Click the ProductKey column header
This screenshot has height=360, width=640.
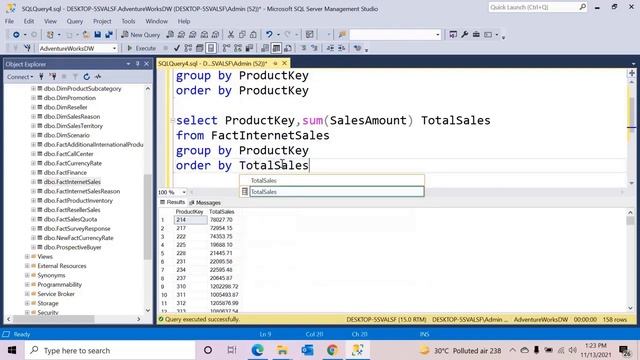[189, 212]
